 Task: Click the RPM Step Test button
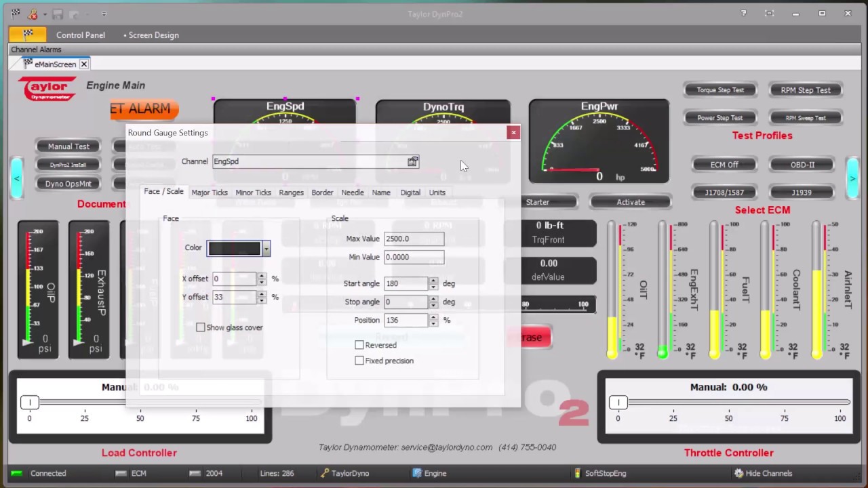click(x=806, y=90)
